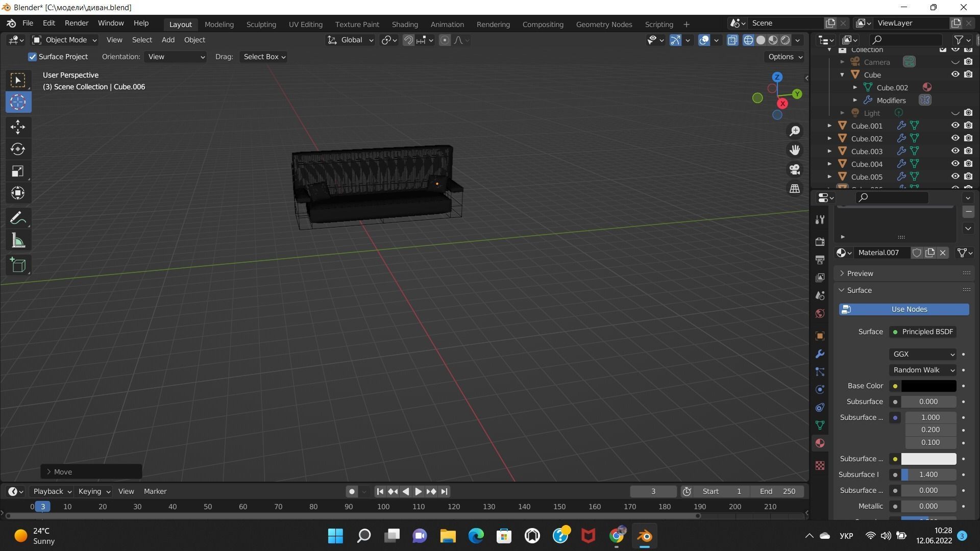Open the Random Walk subsurface dropdown
The image size is (980, 551).
(x=923, y=370)
